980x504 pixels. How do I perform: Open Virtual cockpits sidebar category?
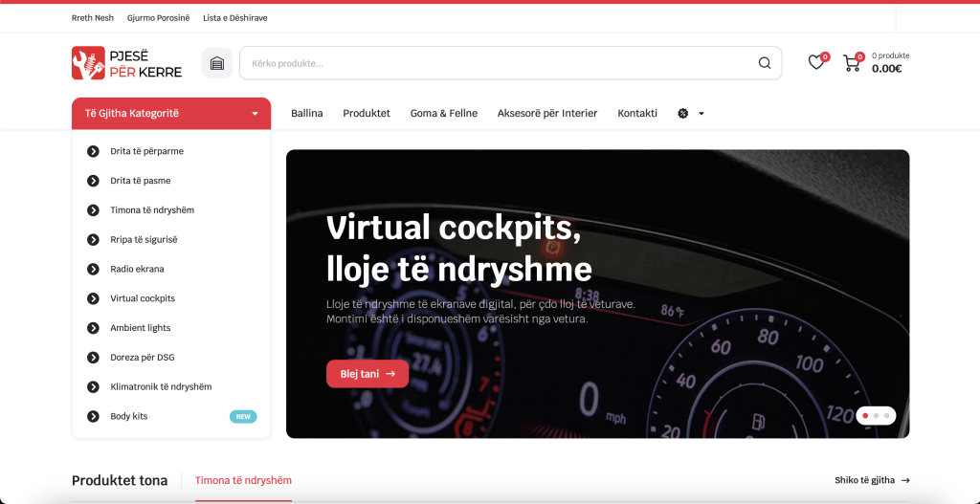(x=143, y=298)
